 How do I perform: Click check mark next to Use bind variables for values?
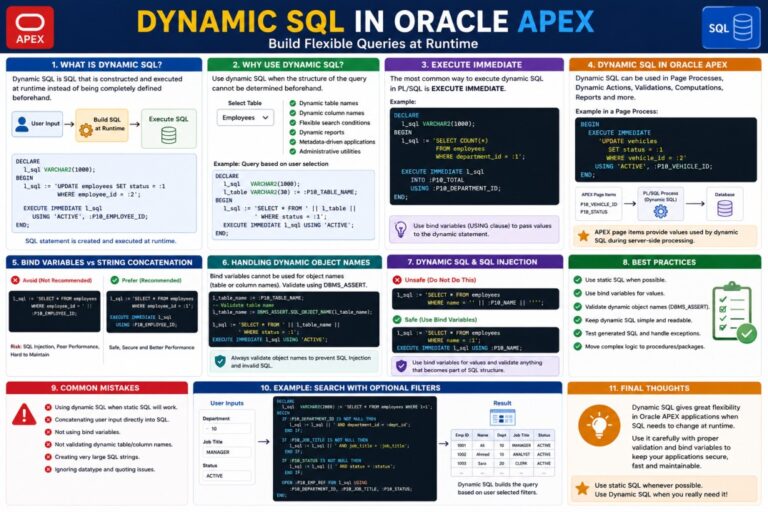pos(577,293)
